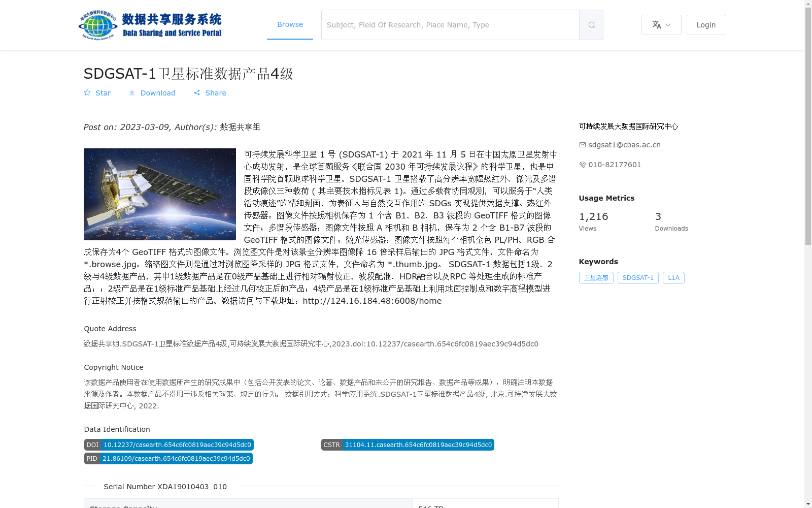812x508 pixels.
Task: Focus the subject search input field
Action: 450,25
